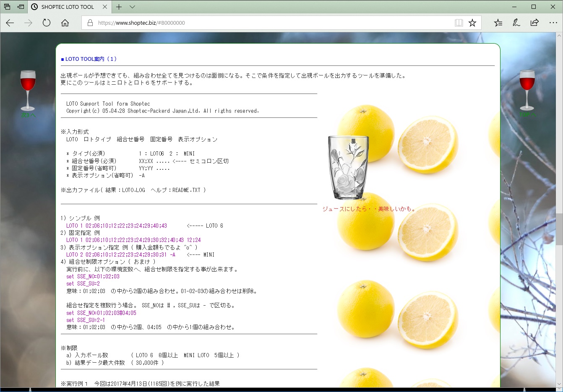Go forward with the forward arrow

point(28,23)
